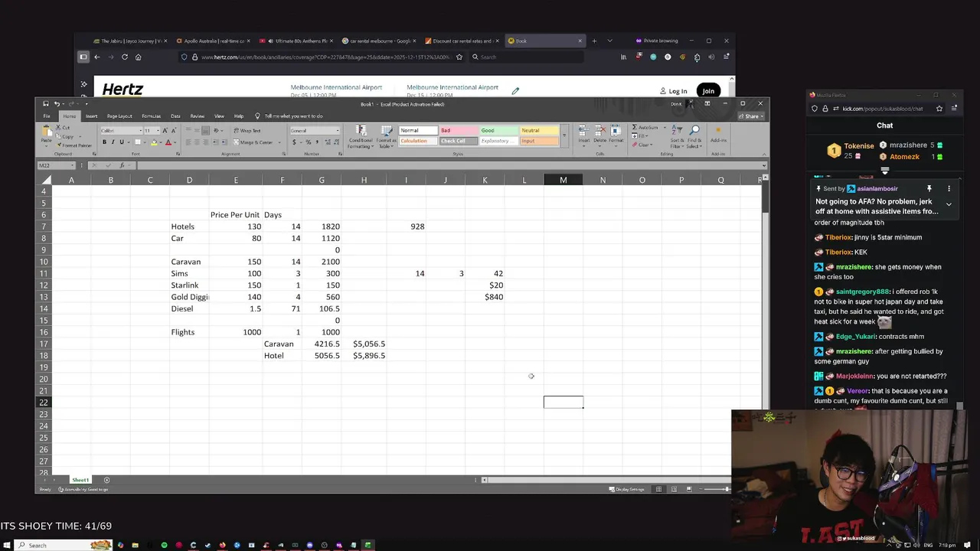
Task: Apply the Bad cell style
Action: [x=458, y=131]
